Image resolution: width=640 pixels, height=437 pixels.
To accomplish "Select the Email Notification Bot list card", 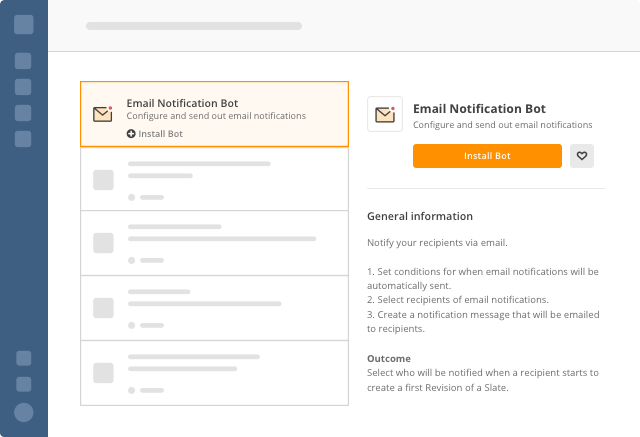I will point(214,114).
